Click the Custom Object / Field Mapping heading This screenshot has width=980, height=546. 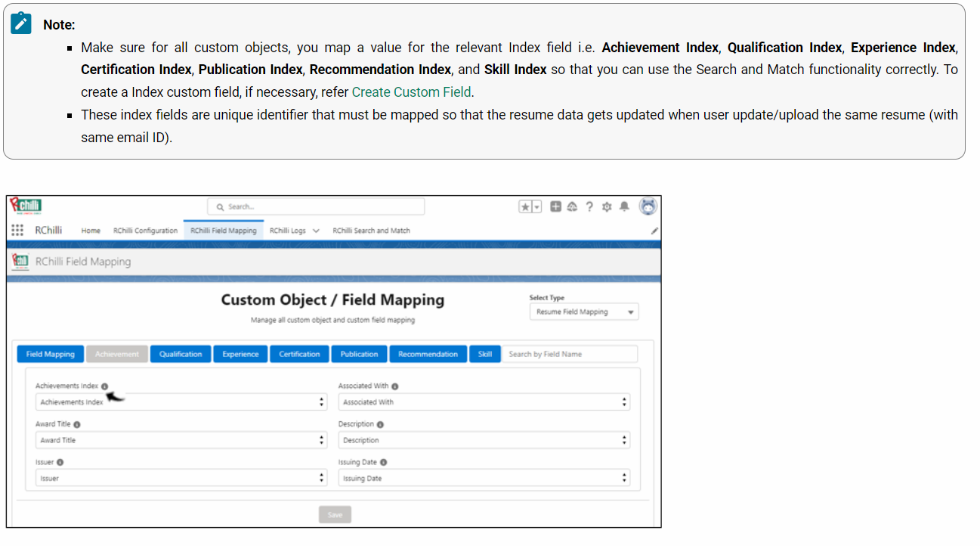click(332, 299)
